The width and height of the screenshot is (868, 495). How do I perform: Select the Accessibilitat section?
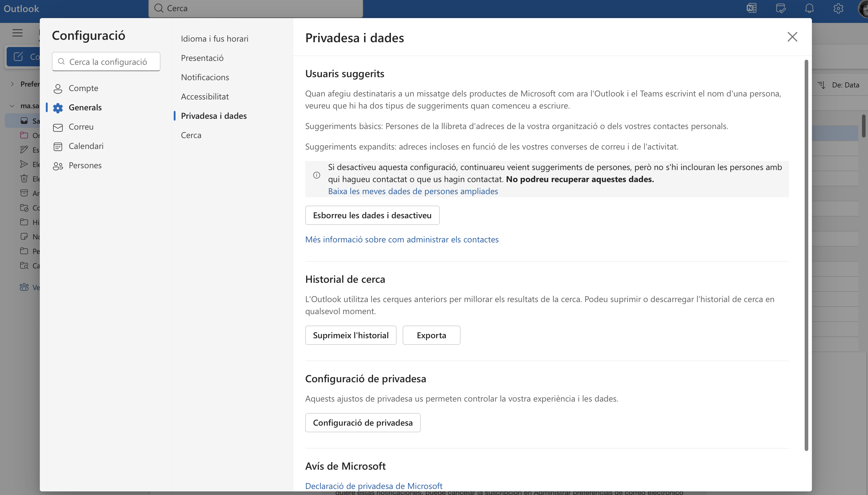pos(205,97)
